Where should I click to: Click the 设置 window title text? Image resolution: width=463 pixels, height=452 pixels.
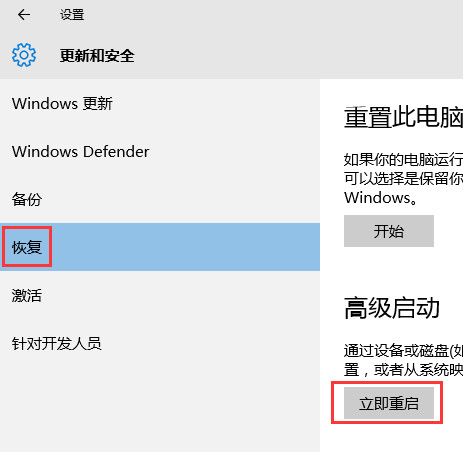[x=72, y=15]
